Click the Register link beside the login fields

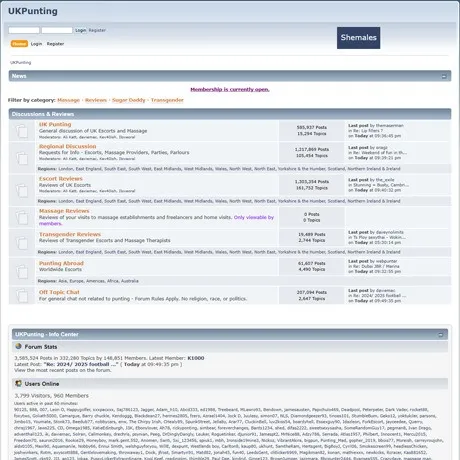coord(97,30)
